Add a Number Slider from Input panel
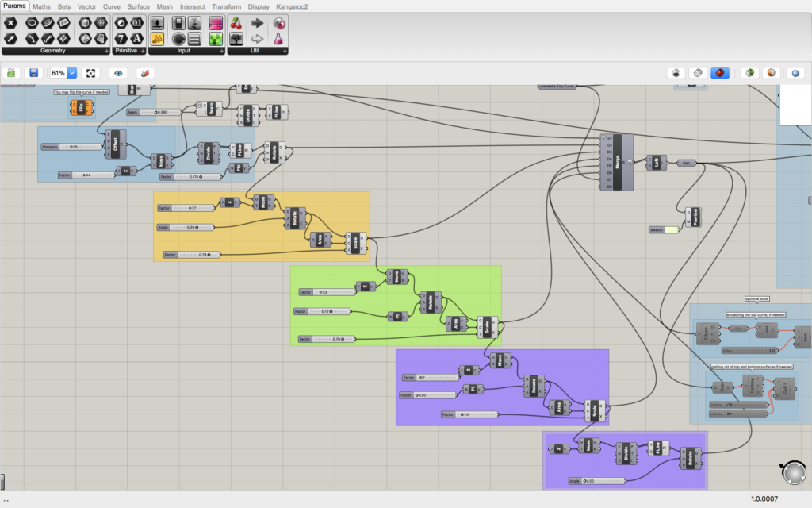The image size is (812, 508). (x=158, y=23)
